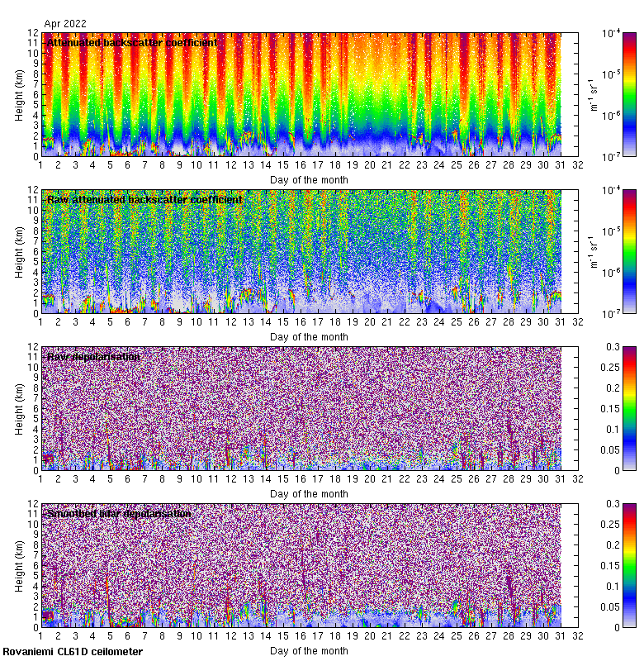Click the second colorbar 'm-1 sr-1' unit label
This screenshot has height=661, width=644.
[x=594, y=252]
